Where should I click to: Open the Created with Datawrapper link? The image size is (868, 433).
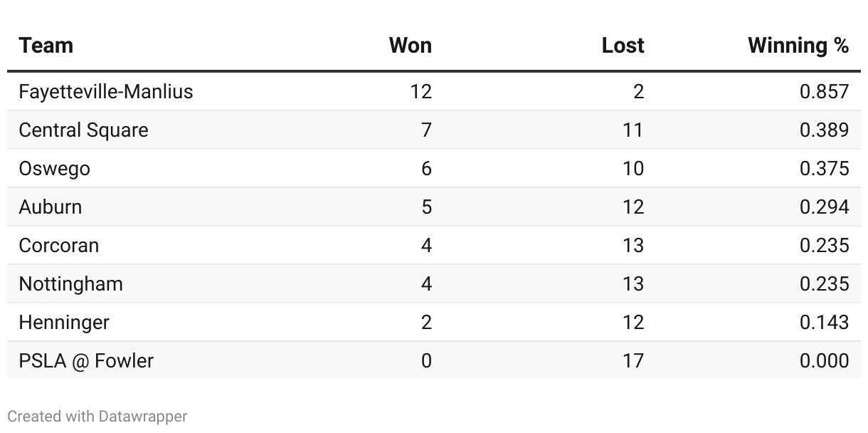pyautogui.click(x=97, y=417)
